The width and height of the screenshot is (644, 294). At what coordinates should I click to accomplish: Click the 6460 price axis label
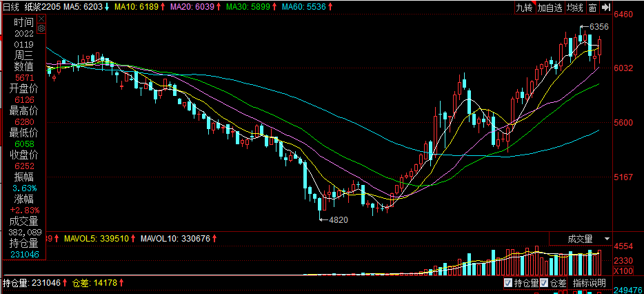point(623,14)
